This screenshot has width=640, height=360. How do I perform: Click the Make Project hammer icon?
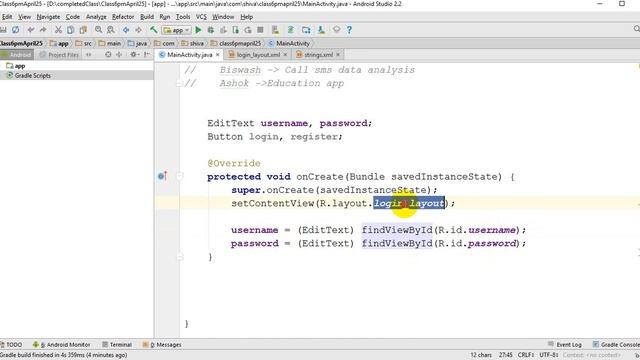click(x=153, y=30)
